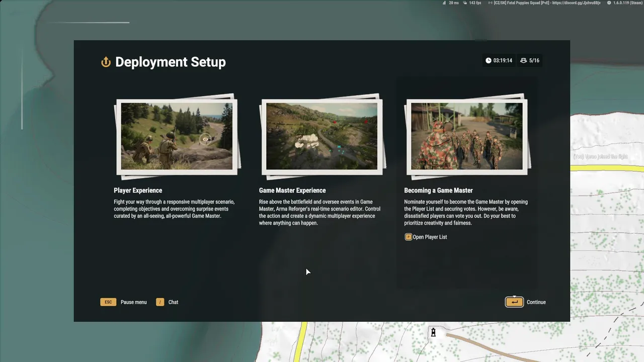Select the Player Experience thumbnail
This screenshot has height=362, width=644.
tap(177, 136)
